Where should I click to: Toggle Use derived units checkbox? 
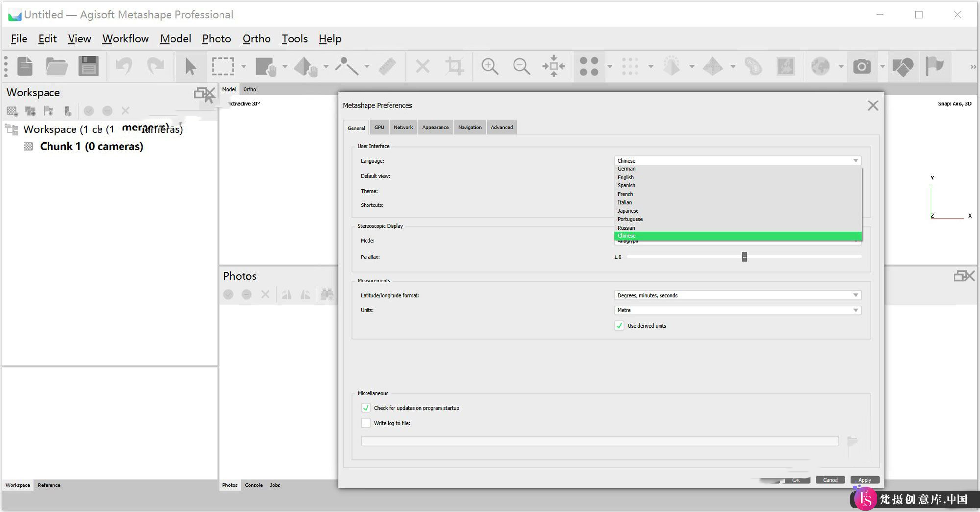pos(619,326)
